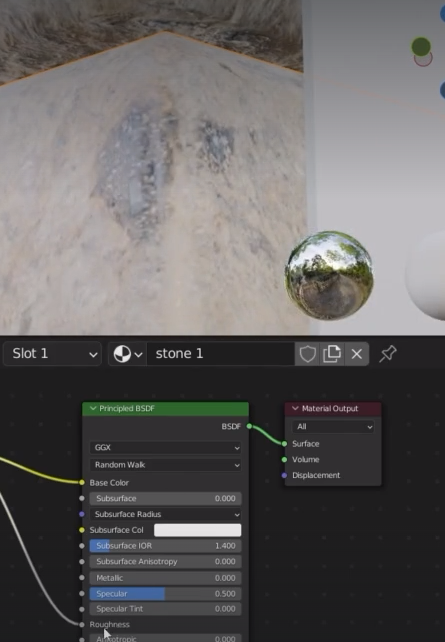Adjust the Subsurface Anisotropy slider
This screenshot has width=445, height=642.
point(165,561)
